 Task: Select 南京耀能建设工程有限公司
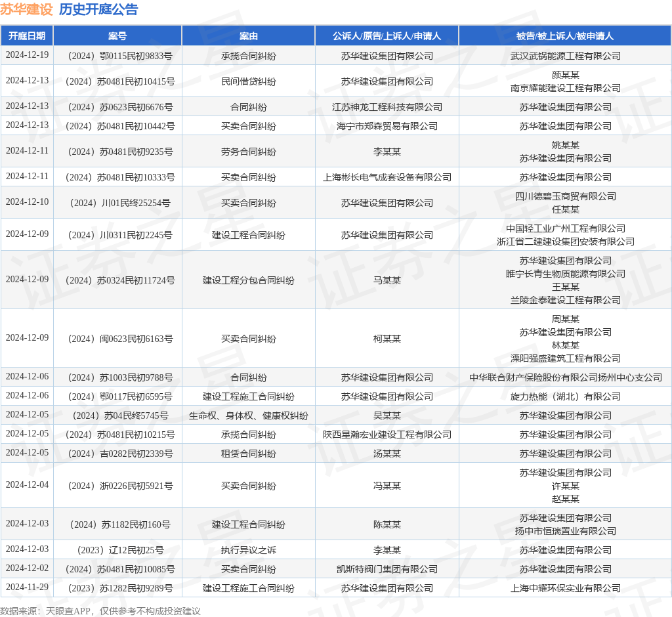pyautogui.click(x=566, y=88)
